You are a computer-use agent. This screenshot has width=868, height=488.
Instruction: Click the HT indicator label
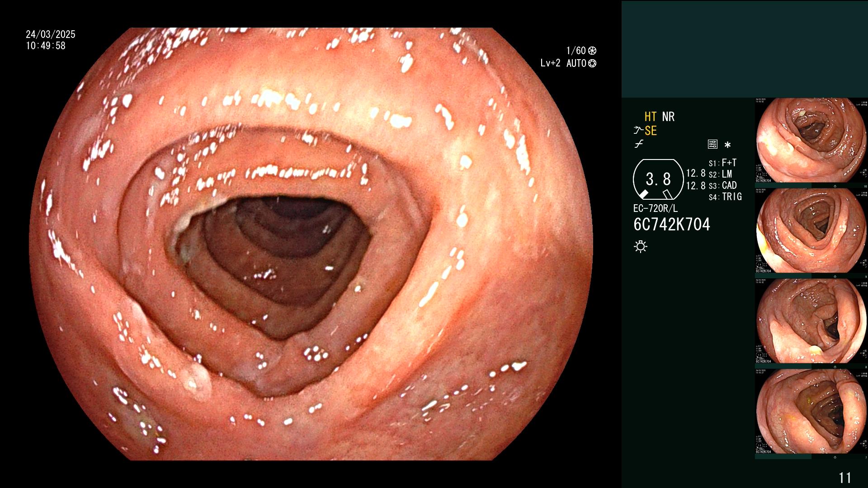point(651,117)
